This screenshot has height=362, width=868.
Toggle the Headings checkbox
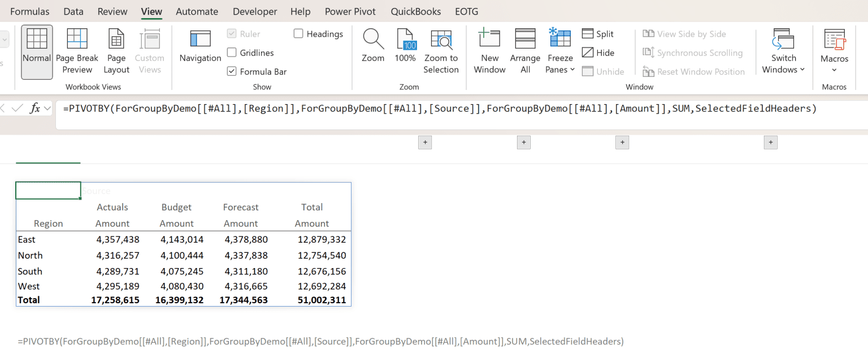pyautogui.click(x=298, y=34)
